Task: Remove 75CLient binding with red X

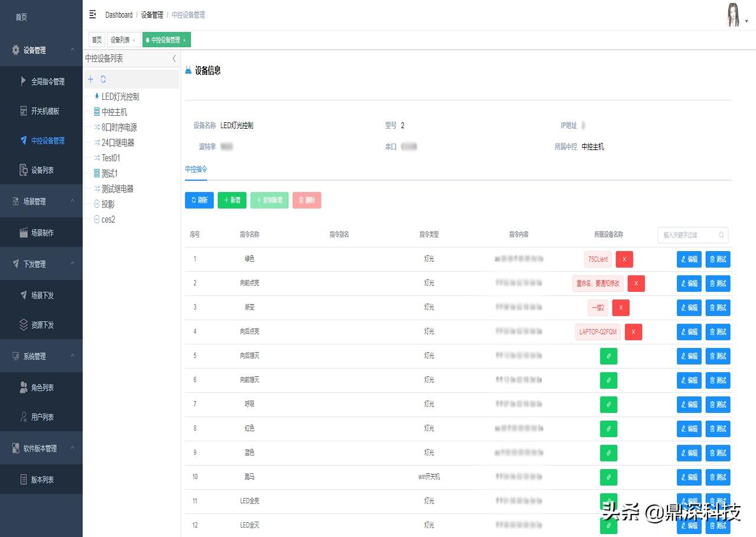Action: (624, 259)
